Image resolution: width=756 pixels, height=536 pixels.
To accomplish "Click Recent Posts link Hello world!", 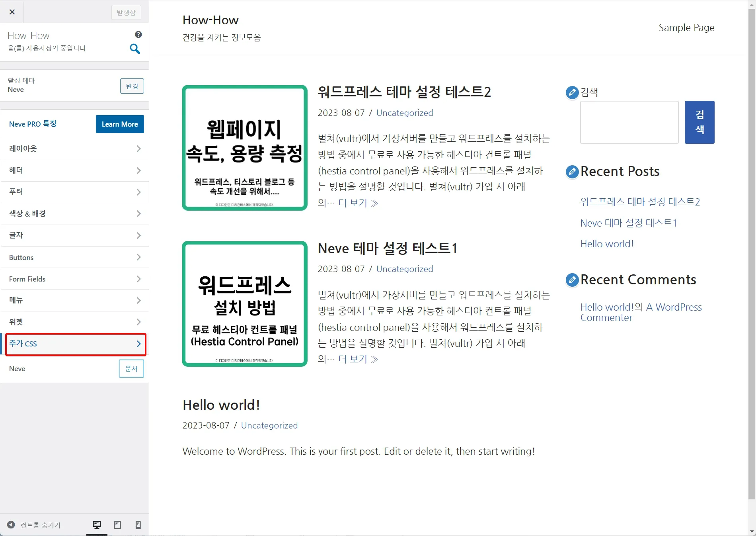I will [x=607, y=244].
